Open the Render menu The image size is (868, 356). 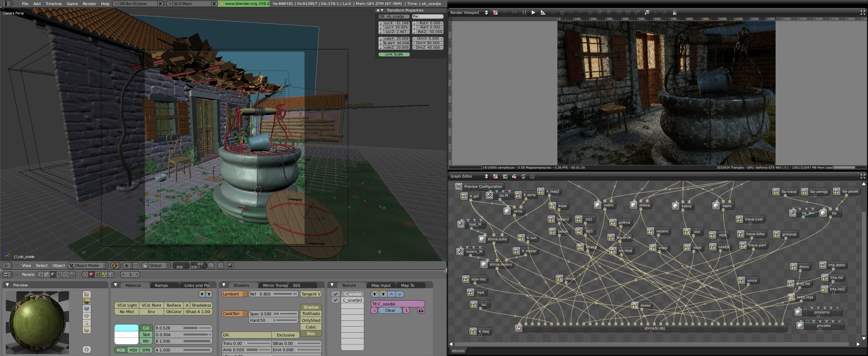click(x=89, y=4)
